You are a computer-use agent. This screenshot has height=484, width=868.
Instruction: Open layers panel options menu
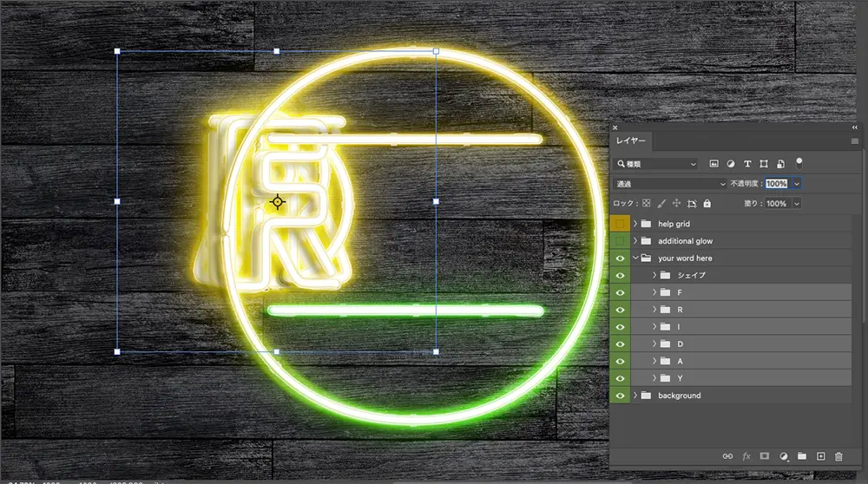pos(855,141)
